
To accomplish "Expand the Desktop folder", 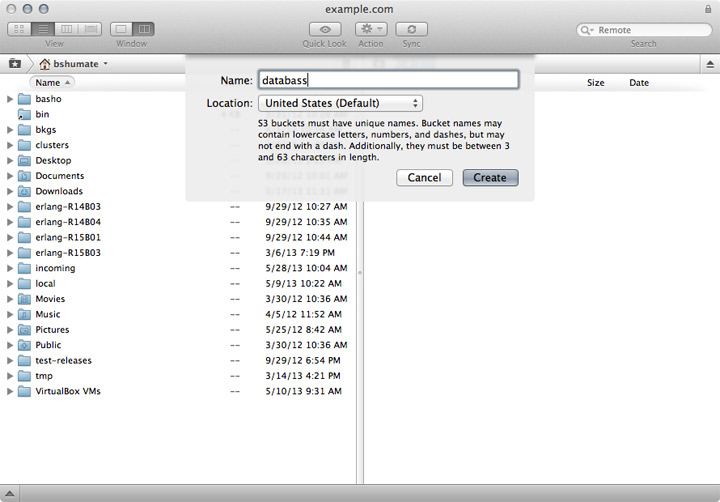I will point(10,160).
